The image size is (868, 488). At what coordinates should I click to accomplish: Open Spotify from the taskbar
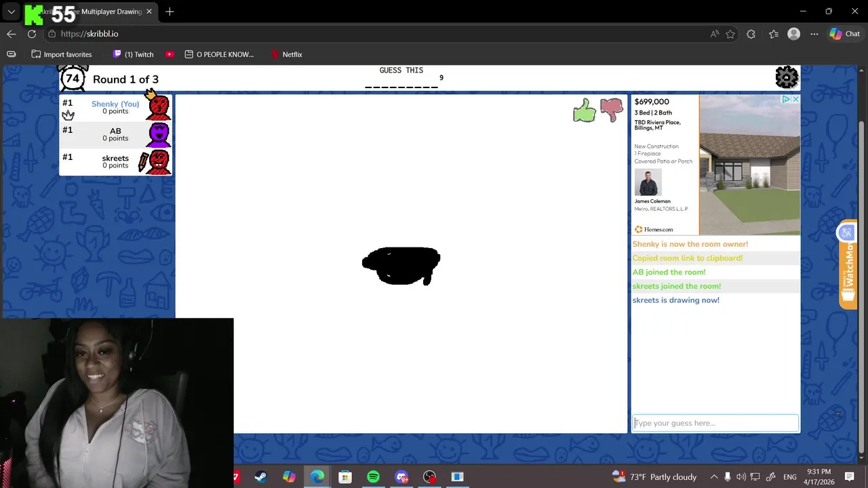(373, 477)
